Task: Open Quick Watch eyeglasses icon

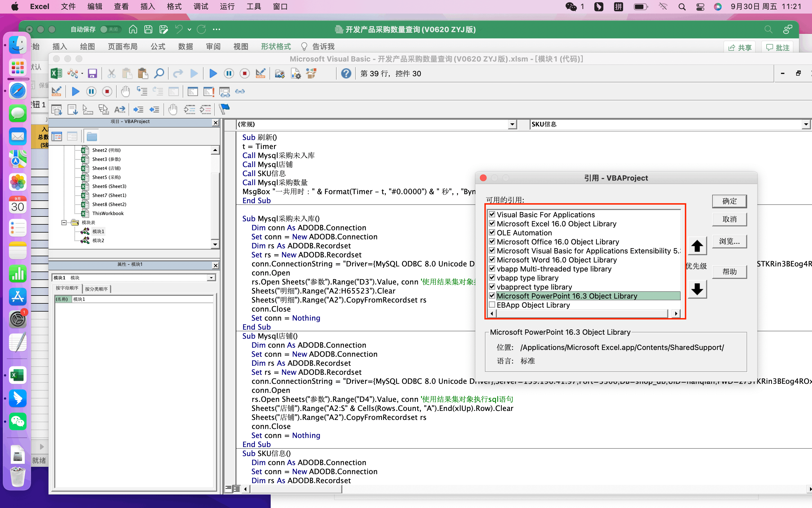Action: (240, 91)
